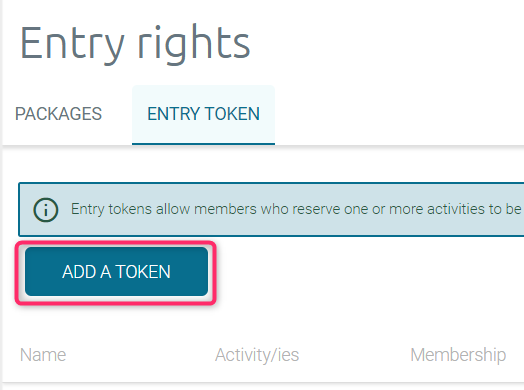524x390 pixels.
Task: Sort table by Name column header
Action: 43,355
